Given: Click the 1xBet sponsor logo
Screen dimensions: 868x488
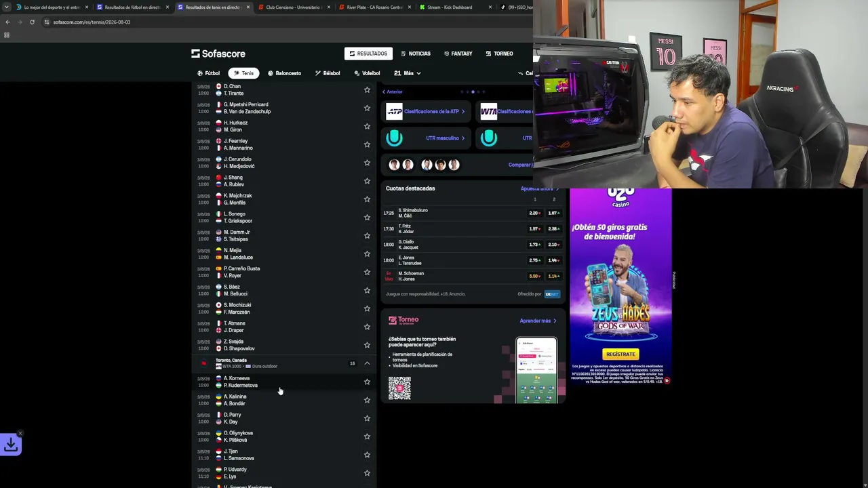Looking at the screenshot, I should coord(552,294).
